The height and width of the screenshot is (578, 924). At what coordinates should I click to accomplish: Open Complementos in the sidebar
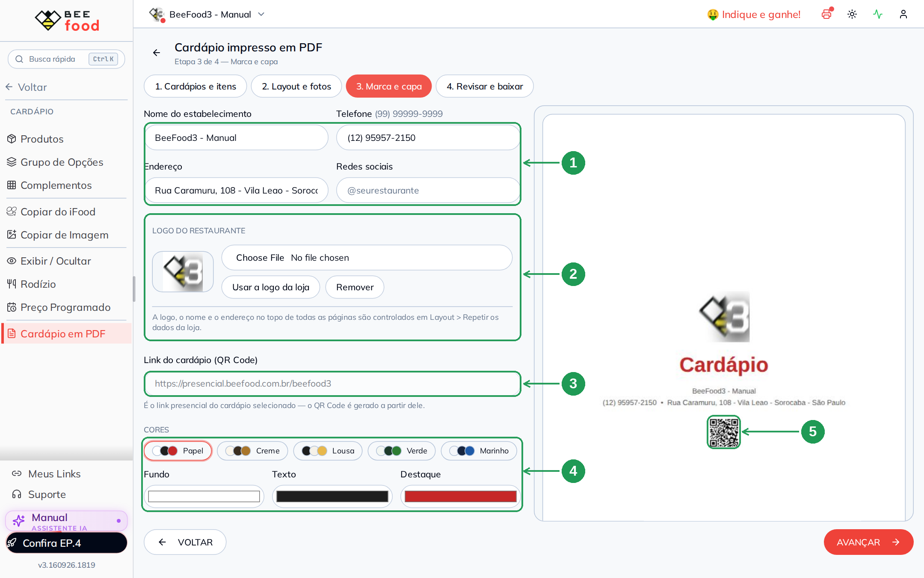point(66,185)
